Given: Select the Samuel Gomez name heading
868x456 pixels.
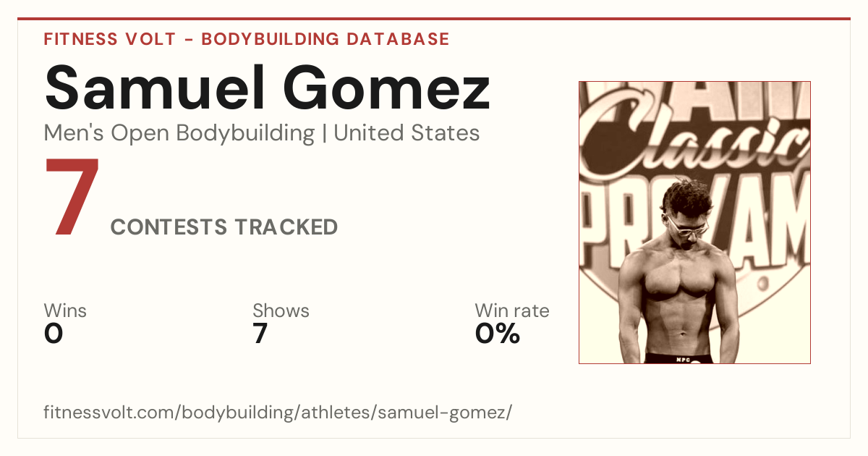Looking at the screenshot, I should (268, 87).
